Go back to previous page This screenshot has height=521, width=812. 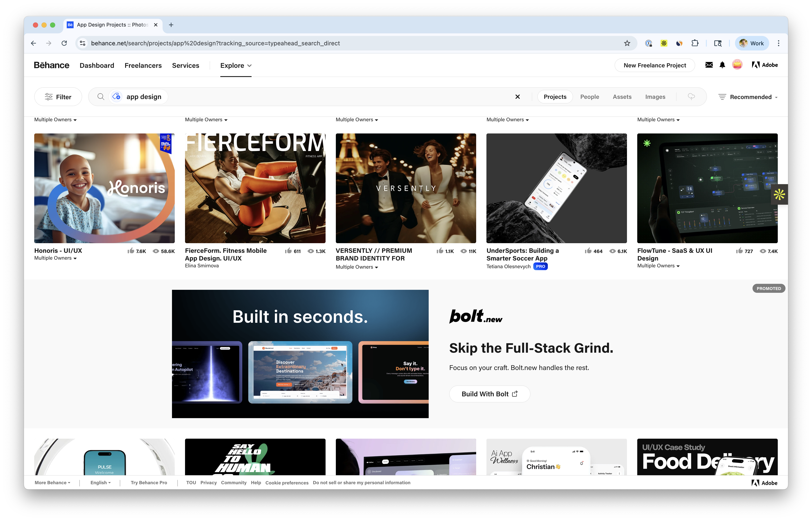tap(33, 43)
